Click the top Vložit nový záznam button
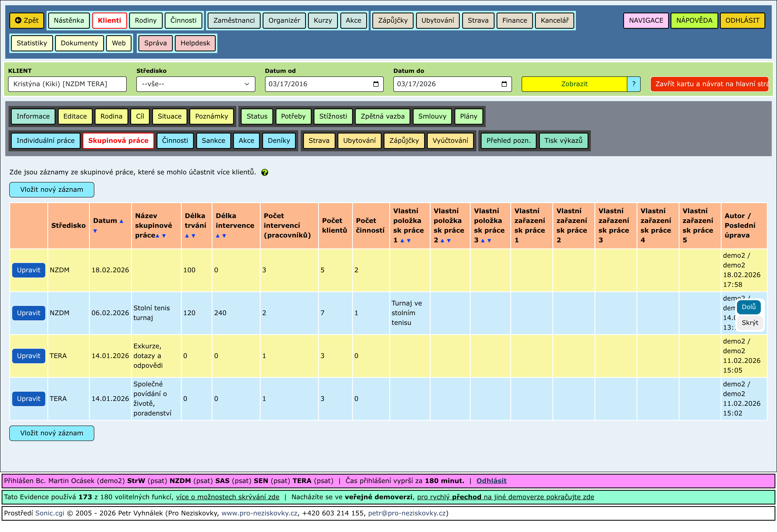Screen dimensions: 777x532 pos(51,190)
